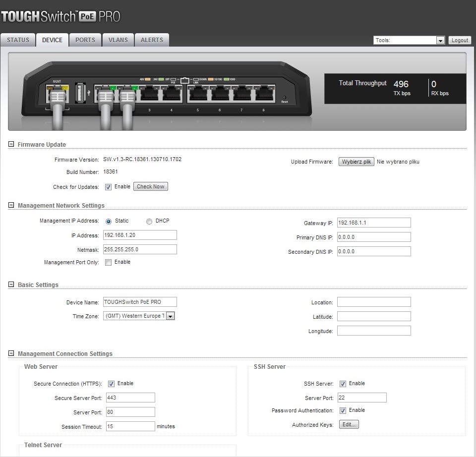
Task: Switch to the DEVICE tab
Action: (52, 40)
